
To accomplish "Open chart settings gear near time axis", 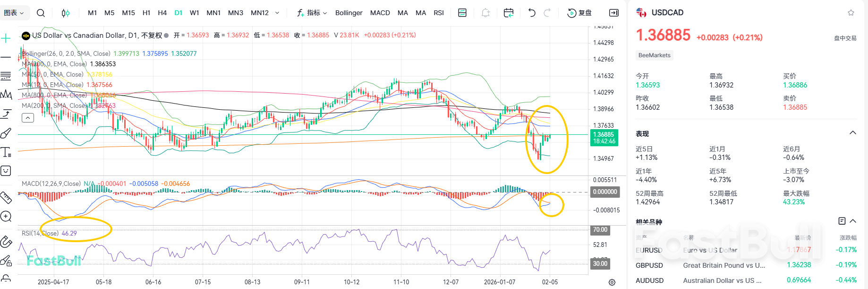I will pos(612,282).
